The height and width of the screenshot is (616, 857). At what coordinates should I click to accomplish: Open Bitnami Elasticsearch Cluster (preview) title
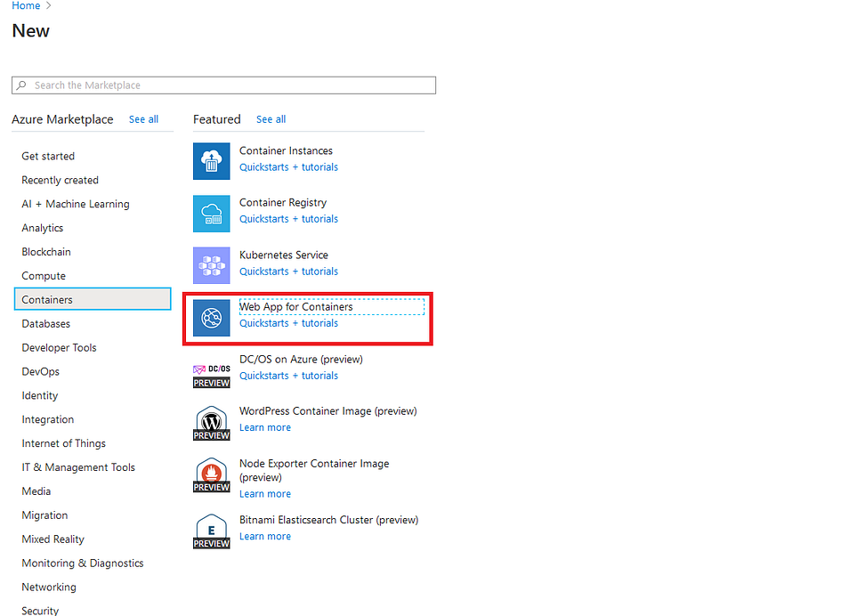(329, 520)
